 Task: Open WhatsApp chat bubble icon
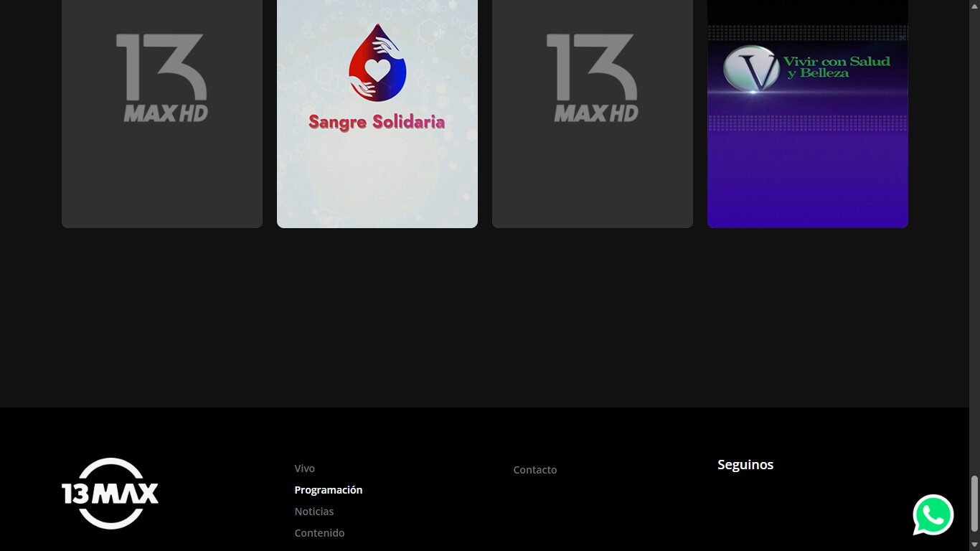[933, 514]
